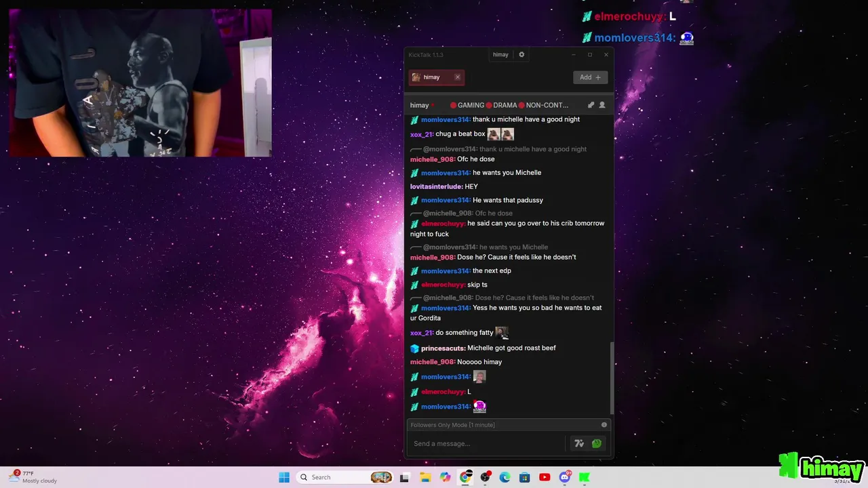Click elmerochuyy on skip ts message
Screen dimensions: 868x488
443,285
